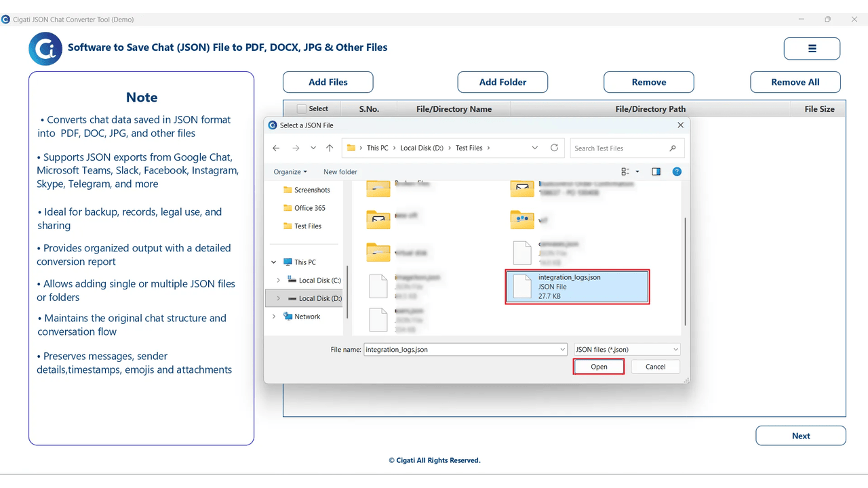Open Office 365 folder in sidebar
The width and height of the screenshot is (868, 488).
pos(304,208)
